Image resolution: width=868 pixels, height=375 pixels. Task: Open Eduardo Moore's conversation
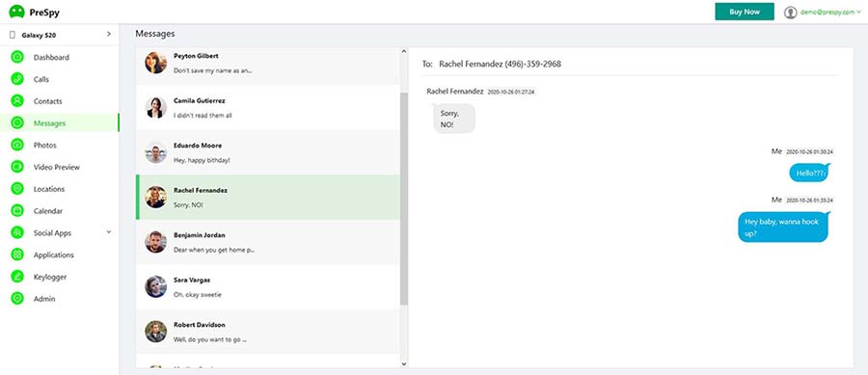click(267, 152)
